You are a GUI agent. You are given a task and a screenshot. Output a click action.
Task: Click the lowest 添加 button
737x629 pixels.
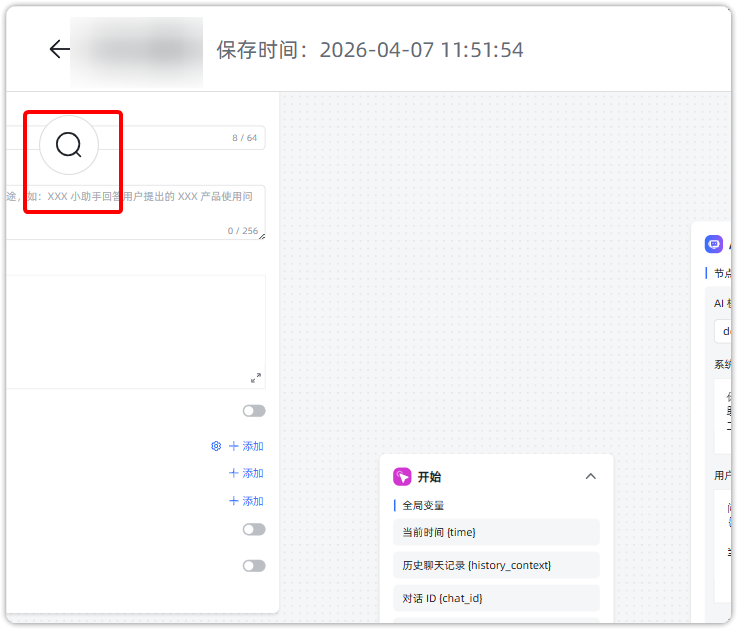tap(246, 501)
